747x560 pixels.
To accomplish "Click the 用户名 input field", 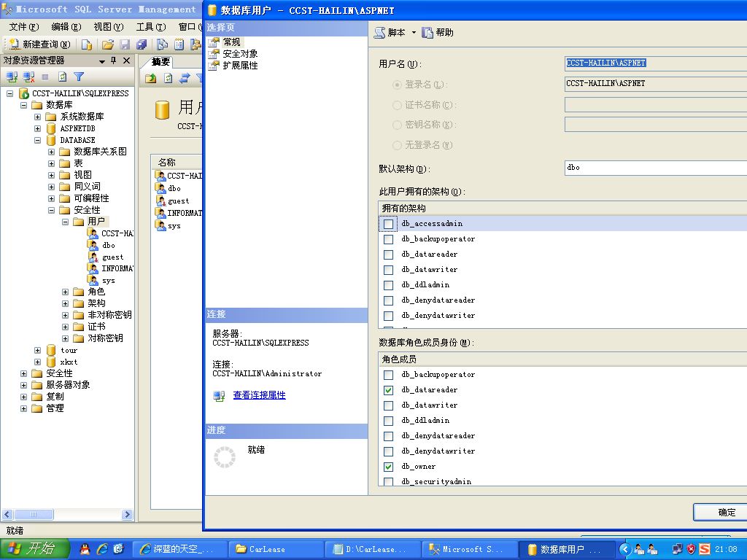I will pyautogui.click(x=656, y=63).
